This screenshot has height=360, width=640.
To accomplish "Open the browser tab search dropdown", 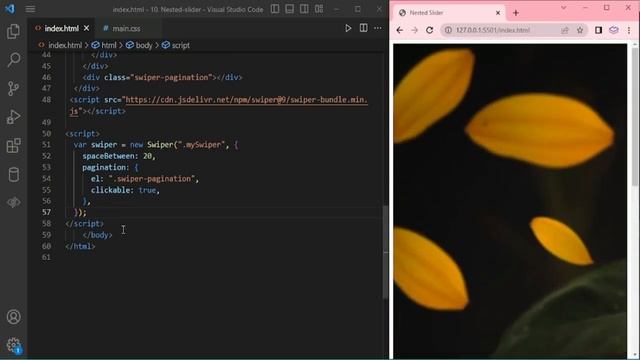I will coord(564,8).
